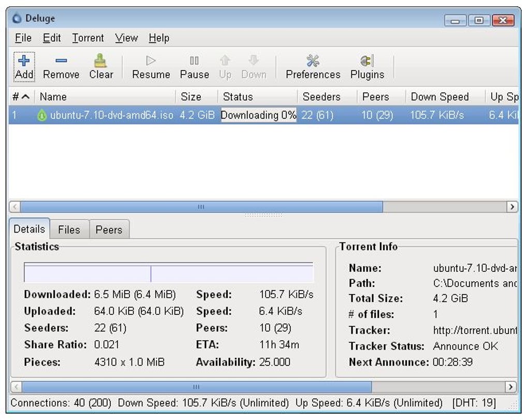Sort by the Status column header
The width and height of the screenshot is (528, 420).
[x=258, y=97]
